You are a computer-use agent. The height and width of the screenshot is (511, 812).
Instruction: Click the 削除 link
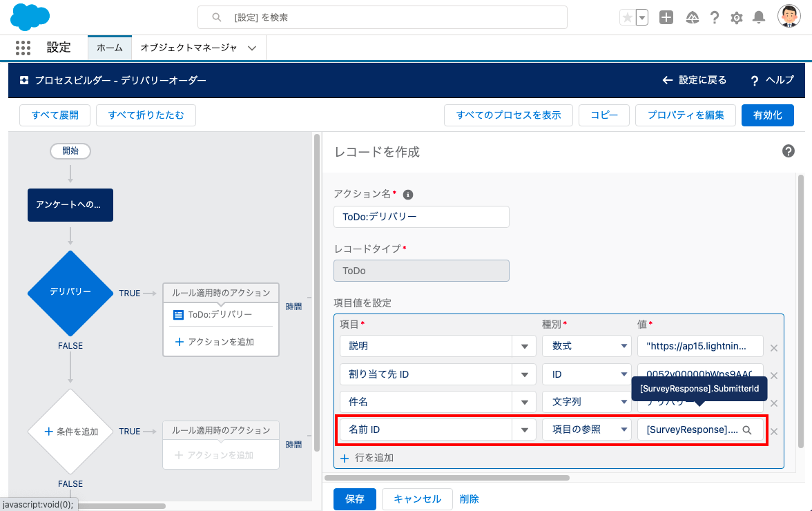[x=470, y=499]
